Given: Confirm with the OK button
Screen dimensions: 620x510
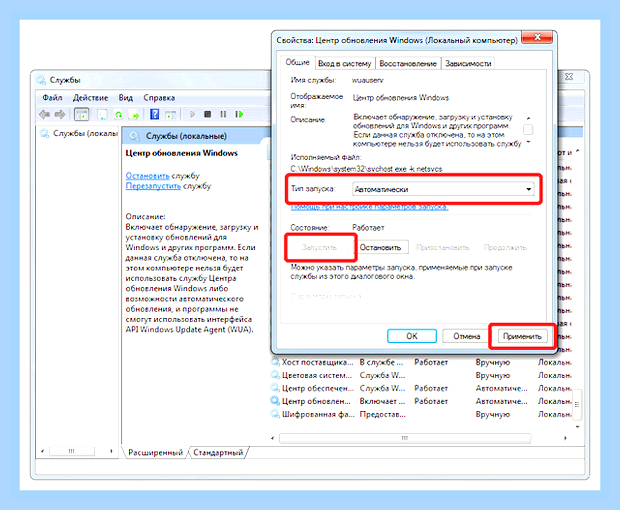Looking at the screenshot, I should 412,336.
